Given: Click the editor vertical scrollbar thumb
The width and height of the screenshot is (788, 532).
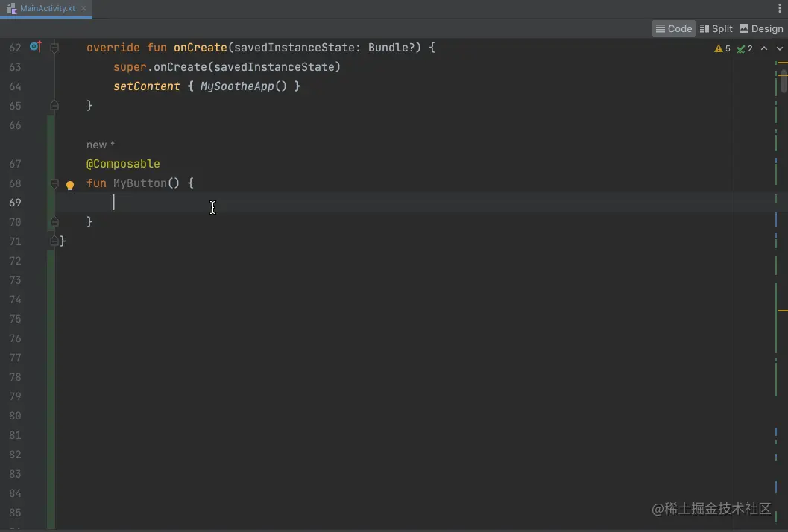Looking at the screenshot, I should coord(784,81).
